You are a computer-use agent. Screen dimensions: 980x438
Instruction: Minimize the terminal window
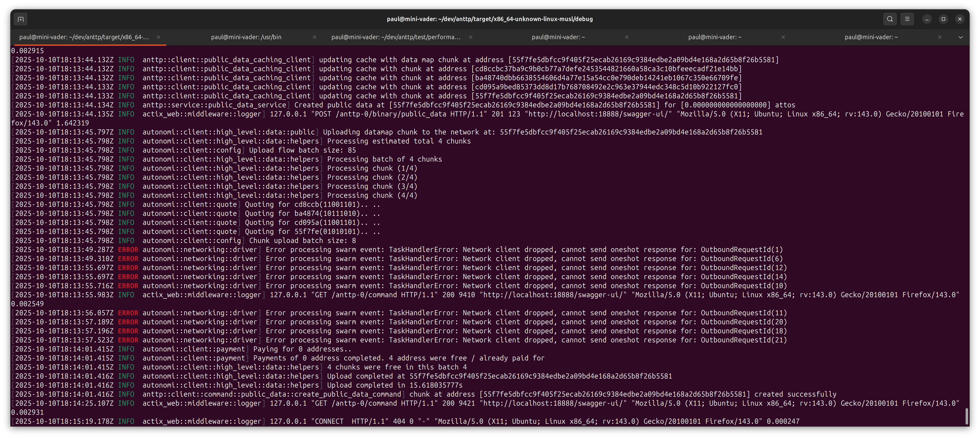927,19
